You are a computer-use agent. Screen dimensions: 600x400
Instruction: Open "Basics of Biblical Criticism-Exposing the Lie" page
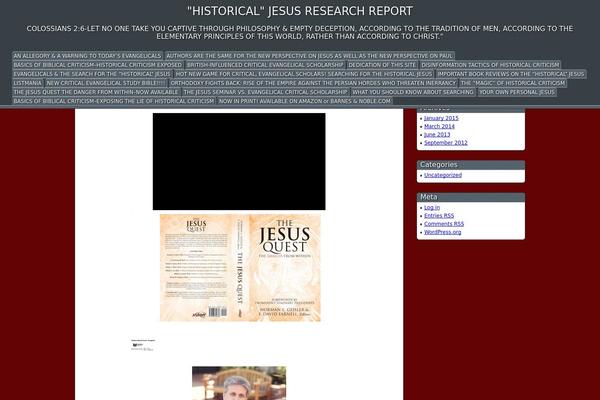[114, 101]
